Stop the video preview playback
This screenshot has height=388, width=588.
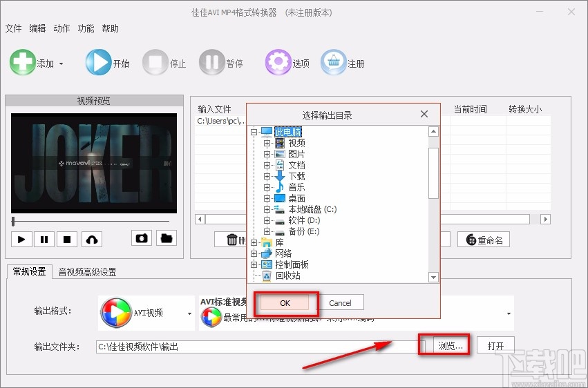click(x=67, y=240)
